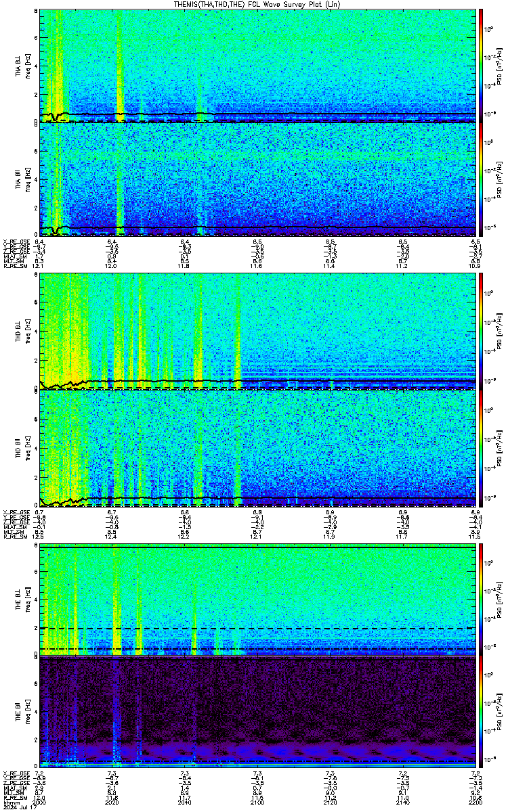Viewport: 508px width, 812px height.
Task: Click the color bar beside THD BII panel
Action: [481, 448]
